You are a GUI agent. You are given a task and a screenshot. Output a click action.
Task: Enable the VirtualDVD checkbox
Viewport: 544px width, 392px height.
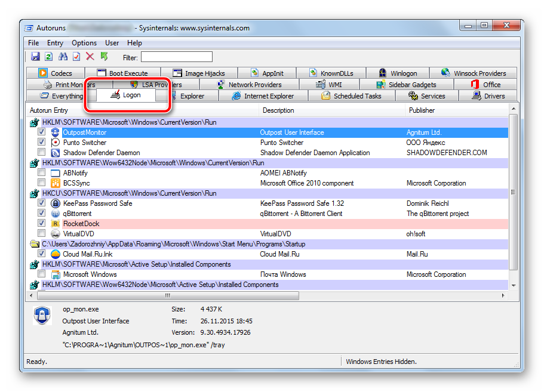click(x=41, y=234)
